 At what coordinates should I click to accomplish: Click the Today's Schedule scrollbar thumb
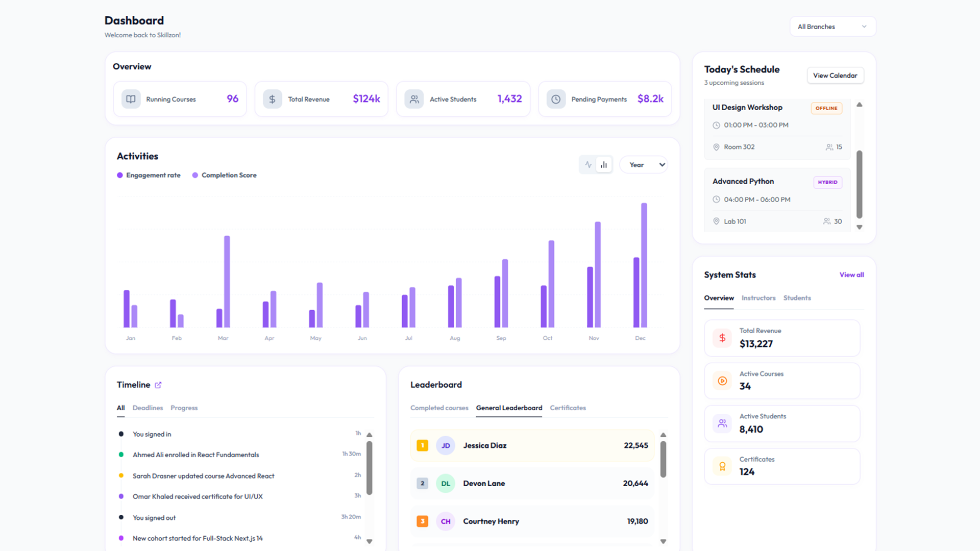point(860,184)
